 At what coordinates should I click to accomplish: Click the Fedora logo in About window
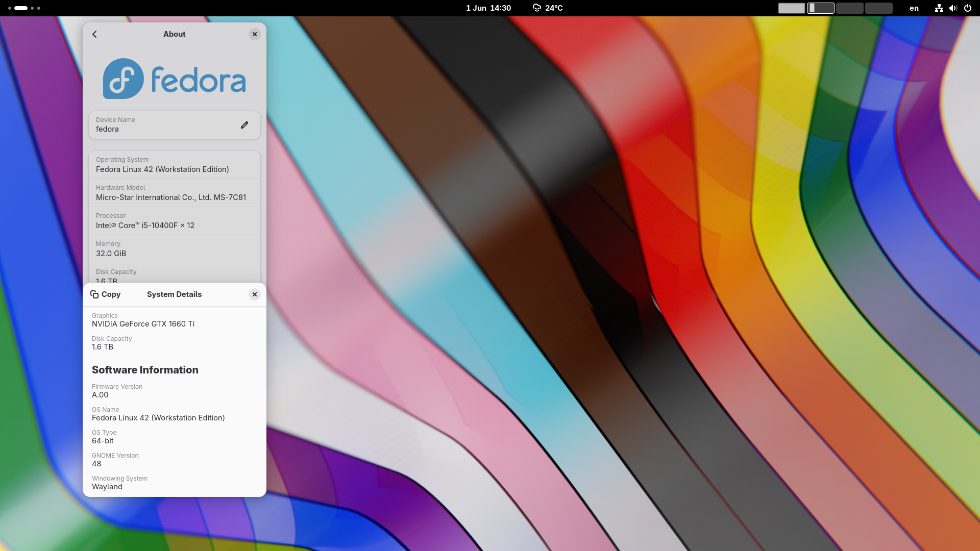point(174,79)
